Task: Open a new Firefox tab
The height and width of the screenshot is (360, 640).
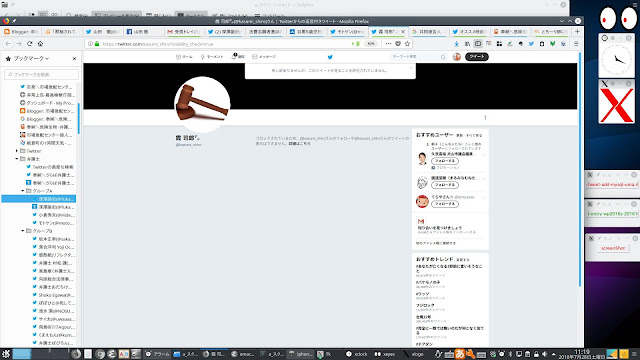Action: pyautogui.click(x=577, y=31)
